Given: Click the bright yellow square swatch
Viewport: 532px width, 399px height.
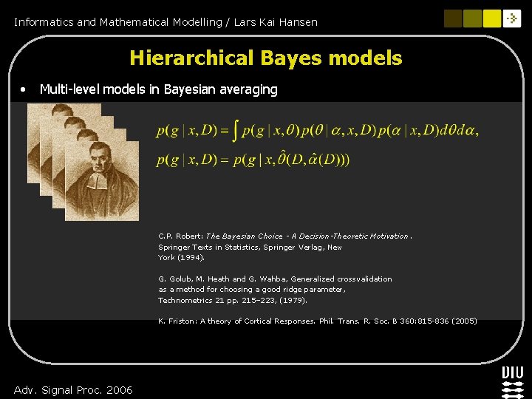Looking at the screenshot, I should pyautogui.click(x=492, y=18).
